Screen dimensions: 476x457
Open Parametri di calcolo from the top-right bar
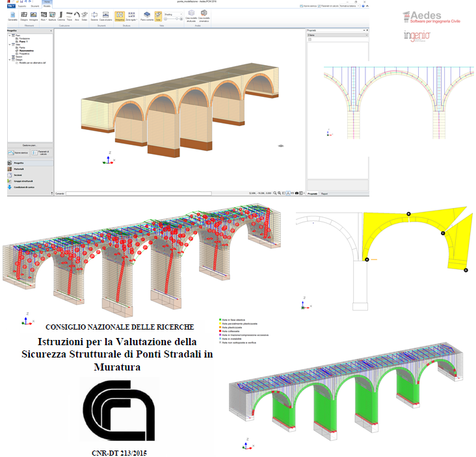[x=328, y=6]
